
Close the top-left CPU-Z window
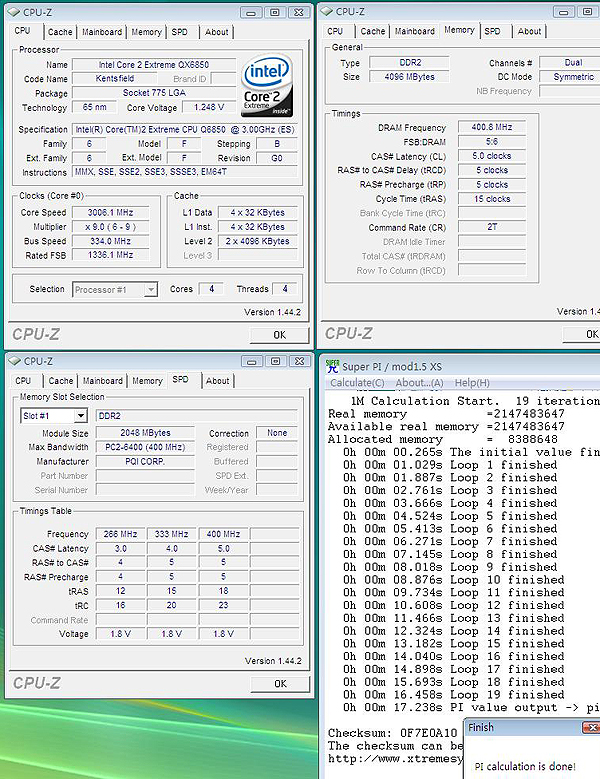299,12
